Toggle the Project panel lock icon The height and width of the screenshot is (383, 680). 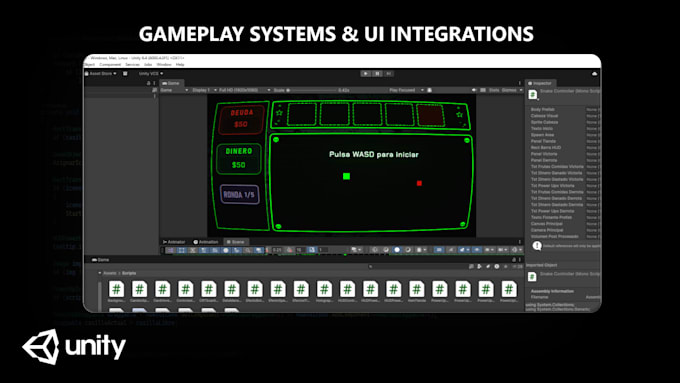click(x=514, y=260)
